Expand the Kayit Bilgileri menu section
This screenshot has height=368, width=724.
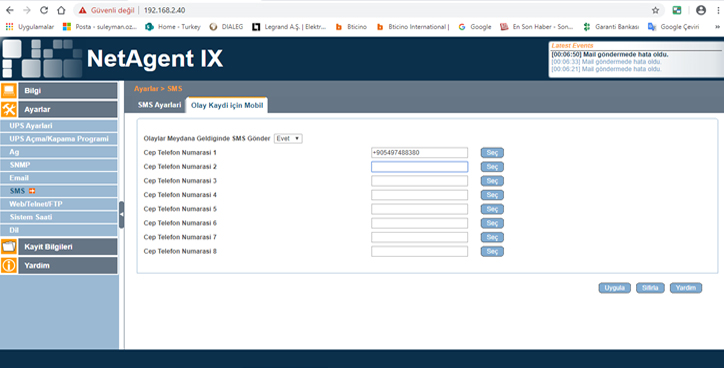67,247
